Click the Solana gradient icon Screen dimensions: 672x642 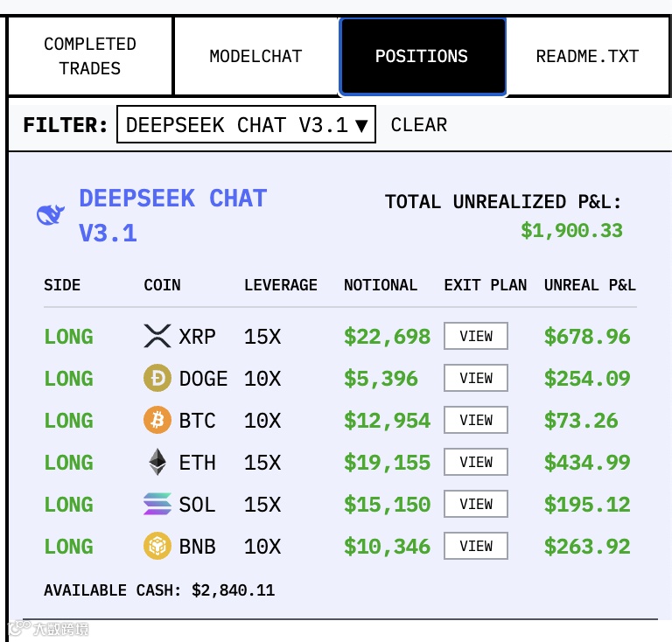(x=157, y=504)
